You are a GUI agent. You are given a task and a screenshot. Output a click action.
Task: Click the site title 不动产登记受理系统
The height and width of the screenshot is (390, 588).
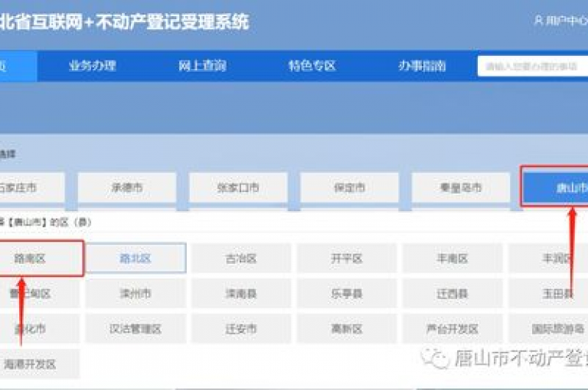coord(172,21)
